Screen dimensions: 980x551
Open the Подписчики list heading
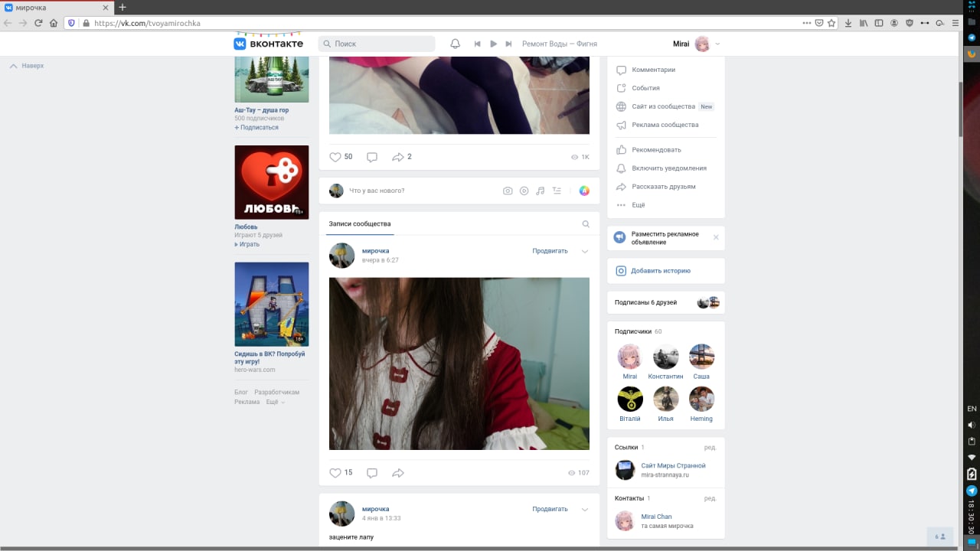632,331
